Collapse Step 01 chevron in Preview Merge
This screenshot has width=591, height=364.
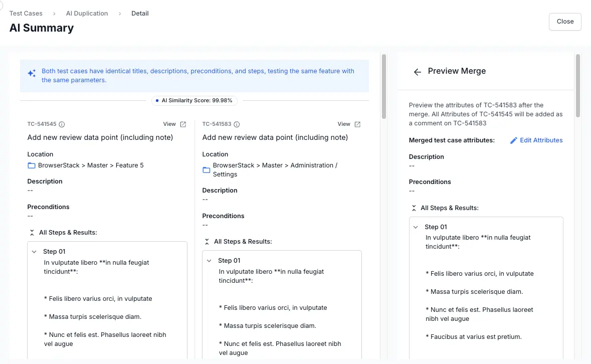pos(416,227)
